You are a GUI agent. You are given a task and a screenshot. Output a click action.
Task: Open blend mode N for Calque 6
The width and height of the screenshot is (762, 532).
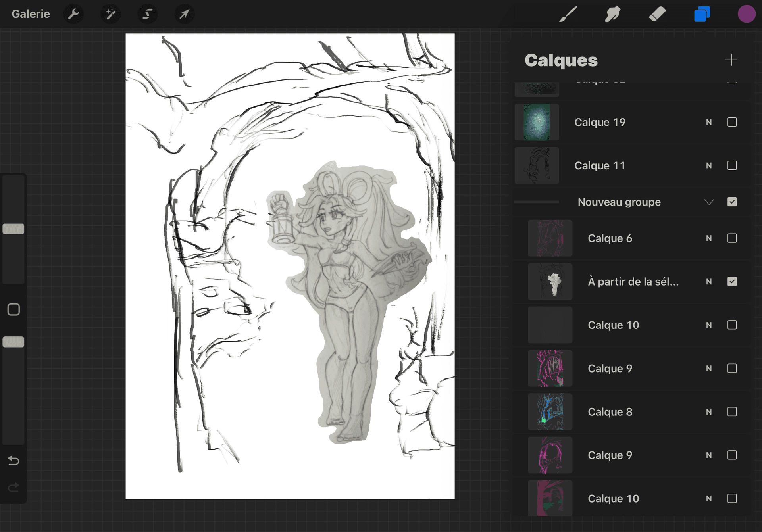click(709, 238)
